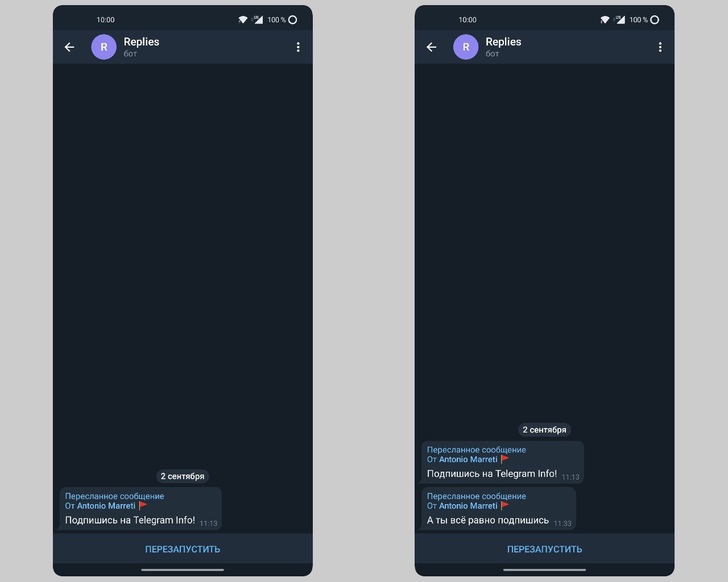Tap ПЕРЕЗАПУСТИТЬ button in right phone

545,549
